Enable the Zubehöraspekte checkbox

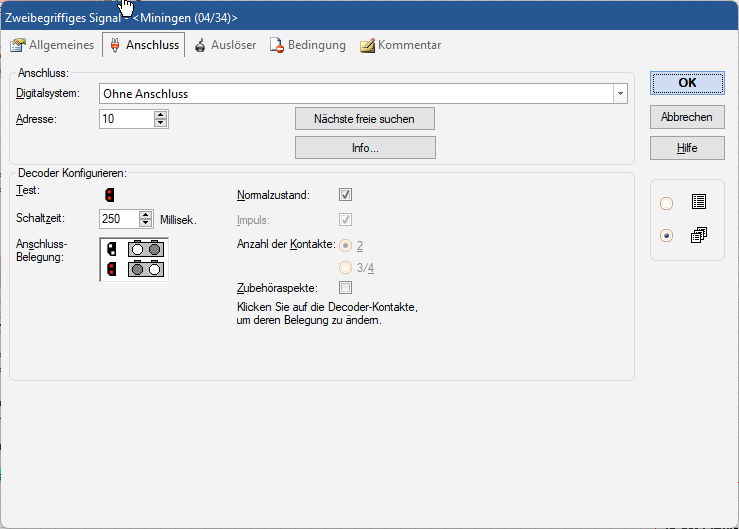pyautogui.click(x=346, y=288)
